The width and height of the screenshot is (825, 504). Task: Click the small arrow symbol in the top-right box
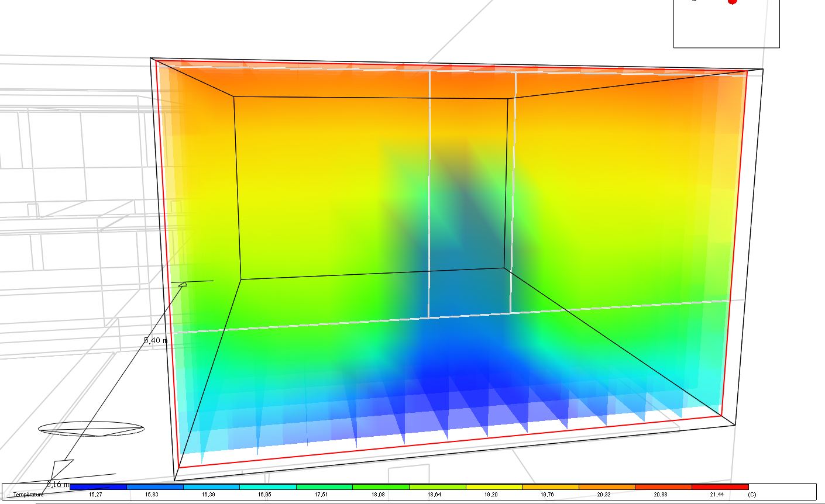(694, 2)
